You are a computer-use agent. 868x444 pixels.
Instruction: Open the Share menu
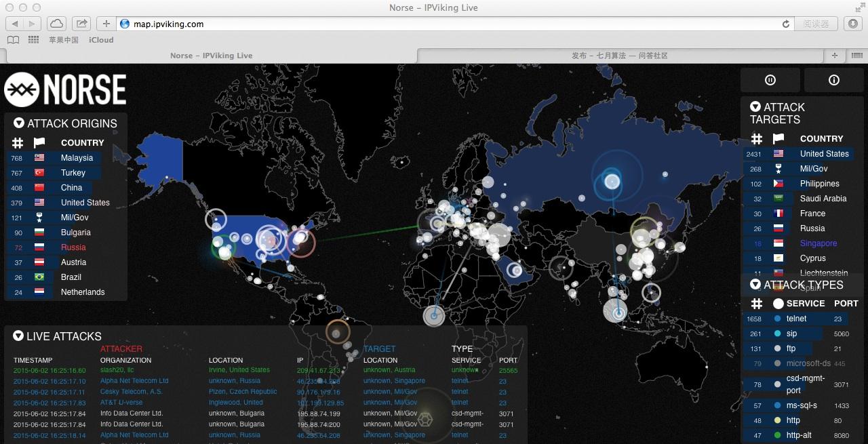coord(81,24)
